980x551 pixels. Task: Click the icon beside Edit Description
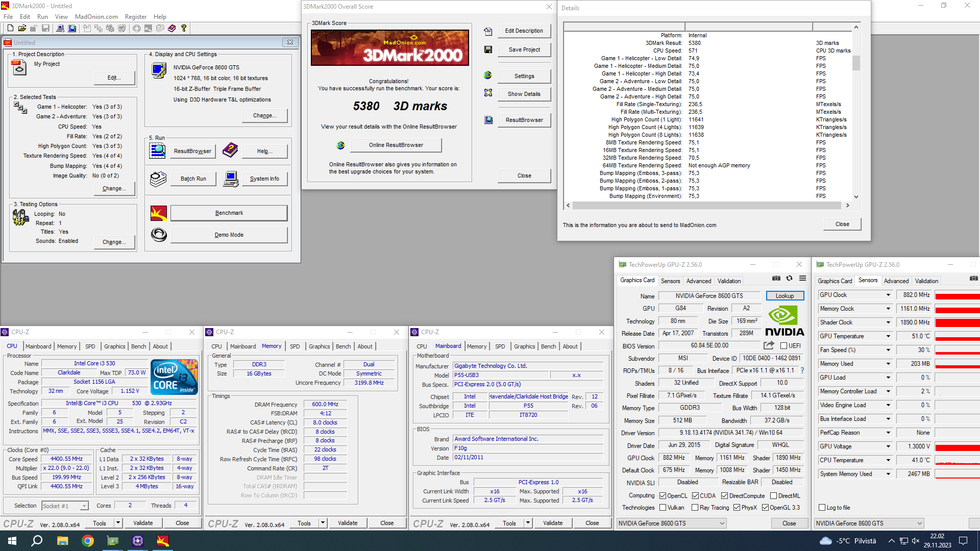click(x=488, y=31)
